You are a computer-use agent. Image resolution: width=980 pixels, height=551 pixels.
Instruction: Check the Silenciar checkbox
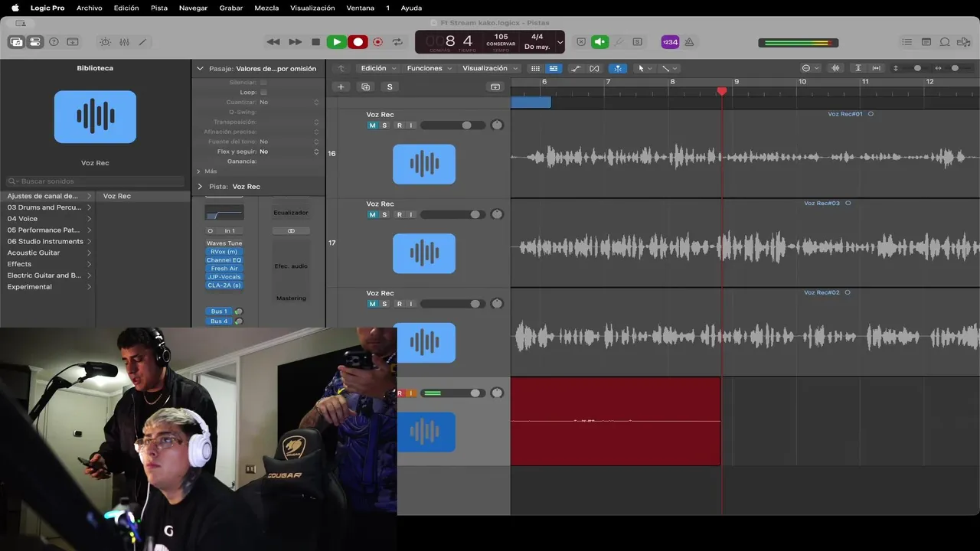(x=263, y=82)
